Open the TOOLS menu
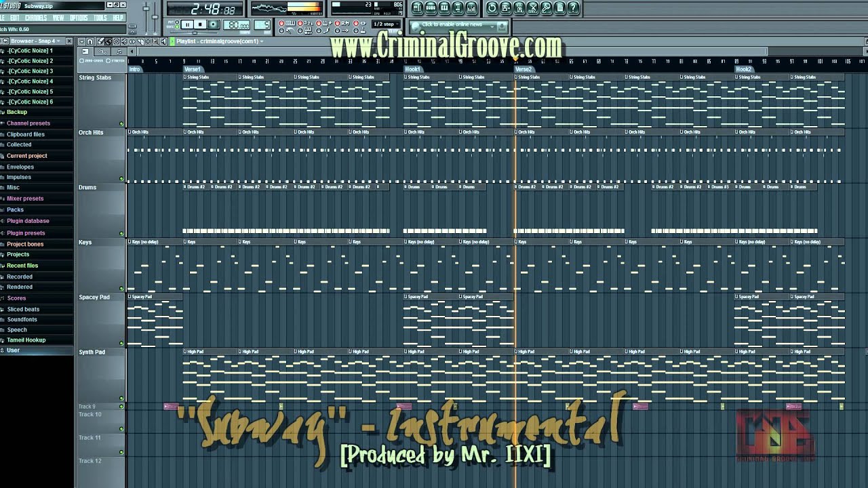The height and width of the screenshot is (488, 868). tap(100, 18)
